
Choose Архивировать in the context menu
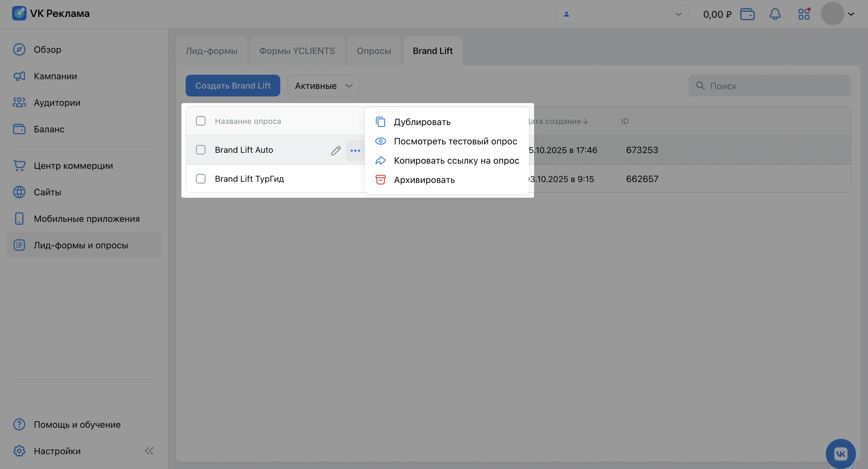pos(424,180)
